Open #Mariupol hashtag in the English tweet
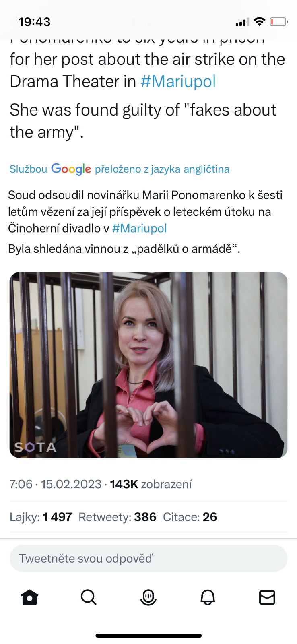 [178, 81]
